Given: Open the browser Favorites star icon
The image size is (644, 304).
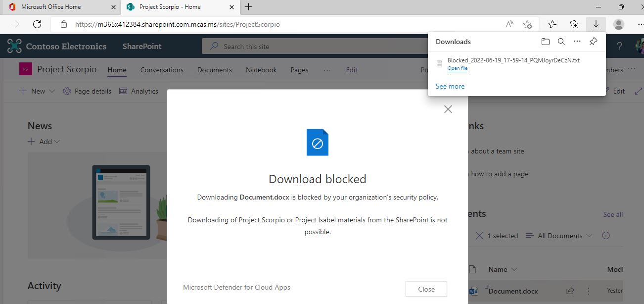Looking at the screenshot, I should click(x=552, y=24).
